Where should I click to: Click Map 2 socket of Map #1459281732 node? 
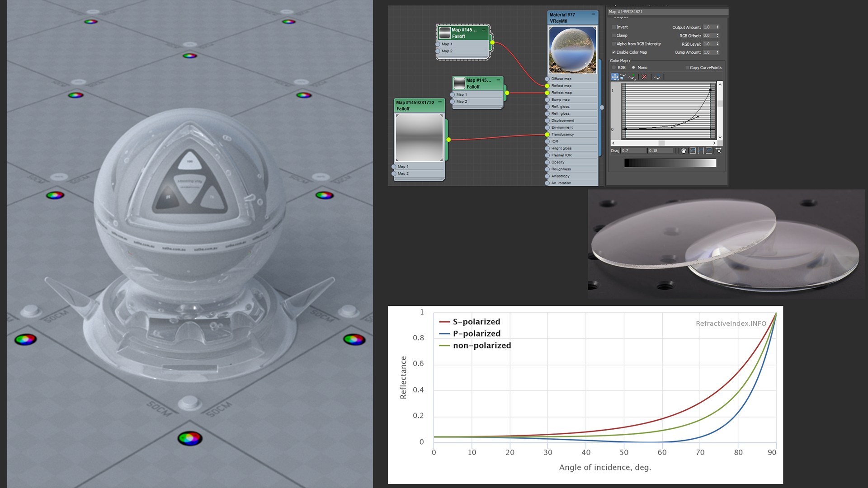coord(394,174)
